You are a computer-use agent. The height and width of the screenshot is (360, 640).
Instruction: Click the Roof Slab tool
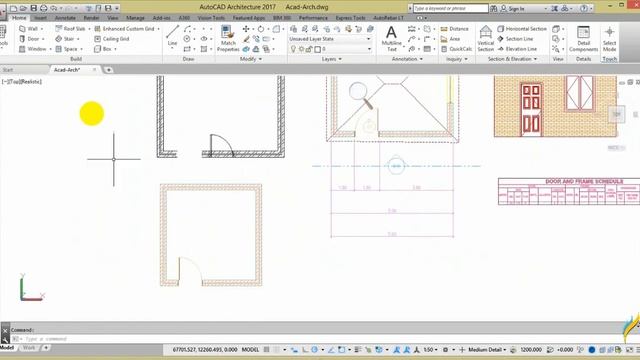(x=70, y=29)
